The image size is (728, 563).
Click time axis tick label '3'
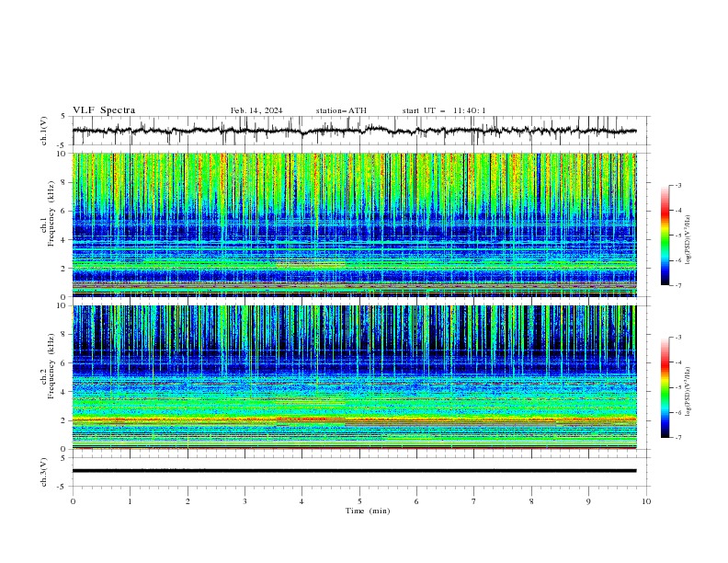[x=245, y=501]
